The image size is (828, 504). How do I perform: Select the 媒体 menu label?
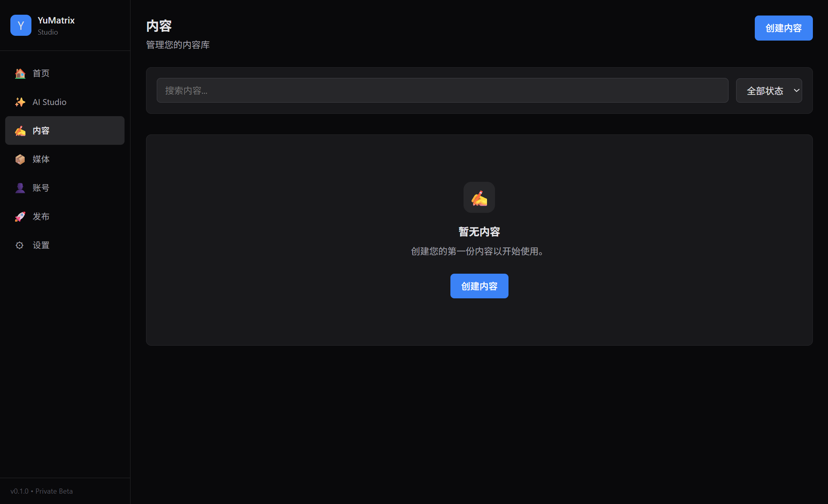pyautogui.click(x=41, y=159)
